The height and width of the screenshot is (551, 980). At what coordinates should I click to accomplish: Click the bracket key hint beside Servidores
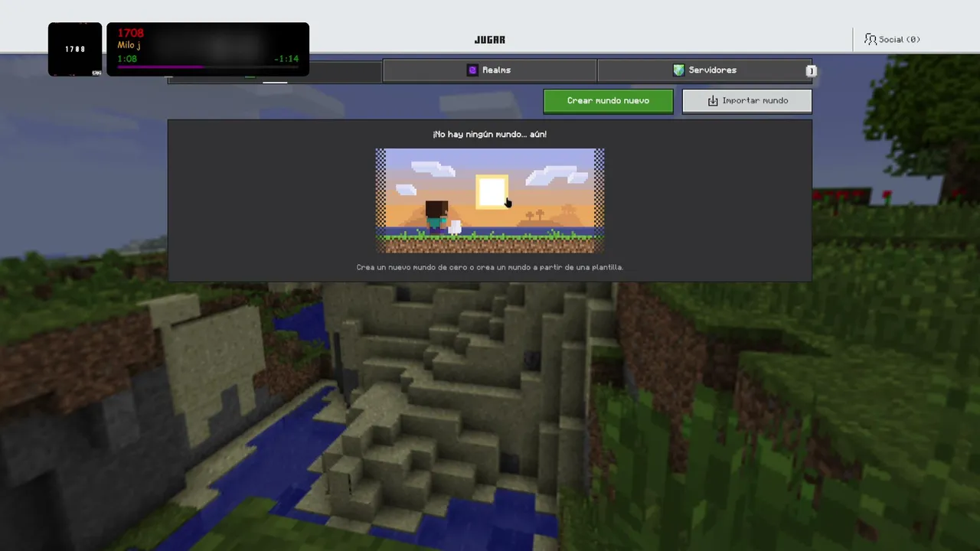[x=811, y=71]
